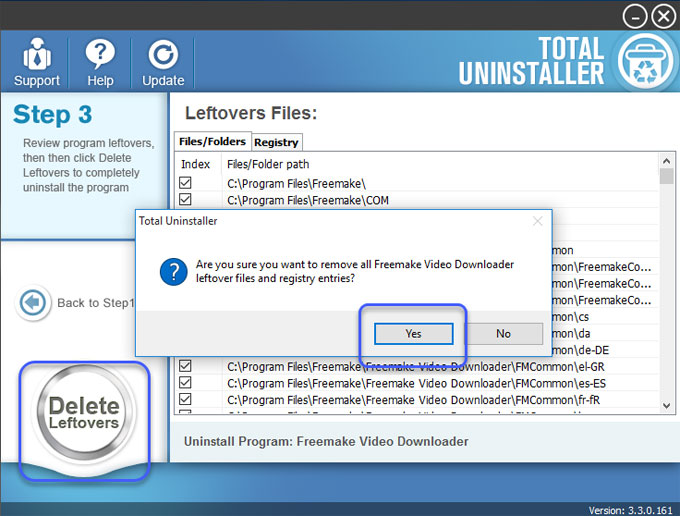Screen dimensions: 680x516
Task: Click the Files/Folder path column header
Action: (x=268, y=164)
